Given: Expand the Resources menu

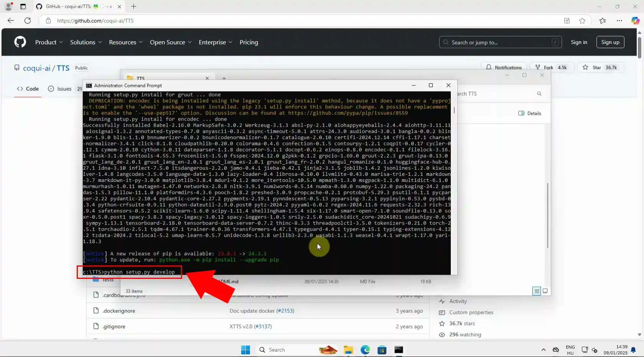Looking at the screenshot, I should click(x=126, y=42).
